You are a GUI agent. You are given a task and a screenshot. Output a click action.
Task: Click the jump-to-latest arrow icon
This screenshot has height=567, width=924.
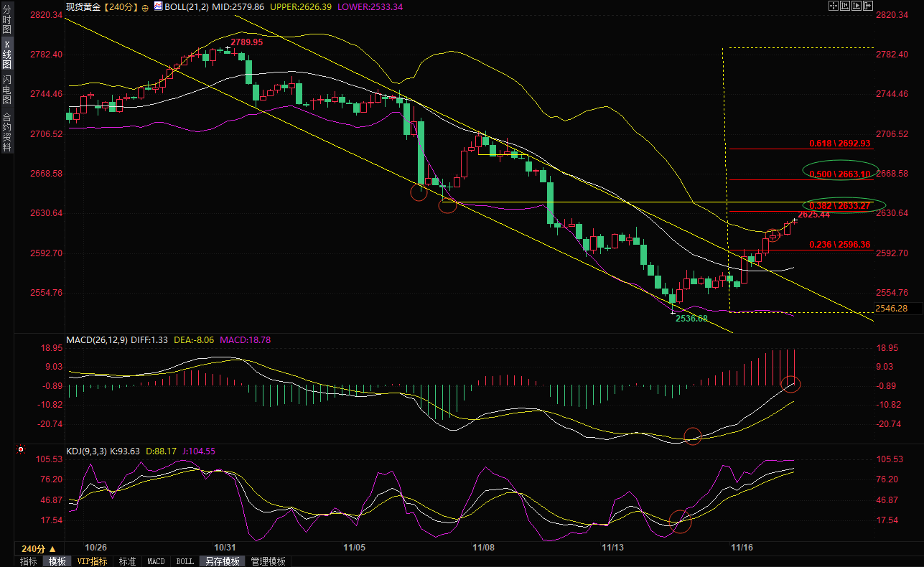click(868, 6)
